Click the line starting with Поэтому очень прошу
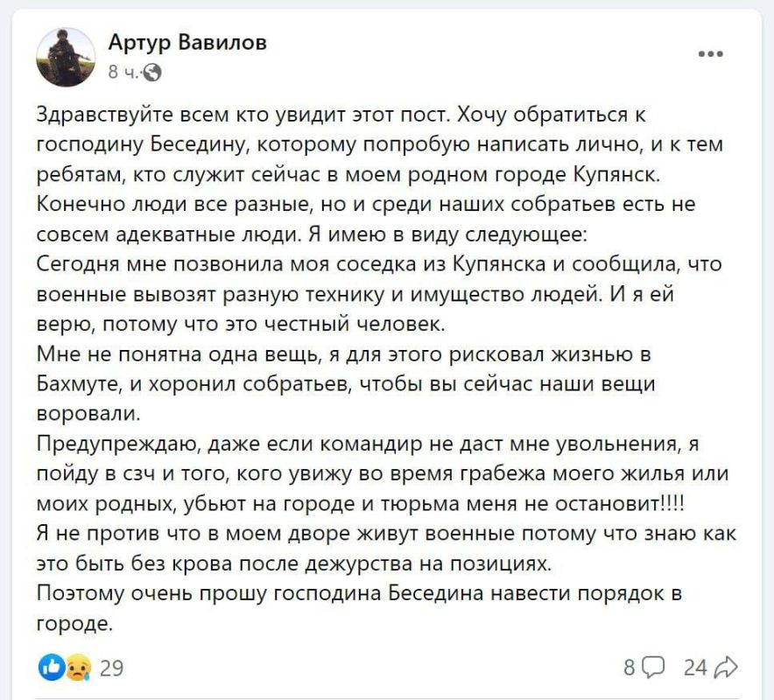Image resolution: width=774 pixels, height=700 pixels. (x=359, y=594)
